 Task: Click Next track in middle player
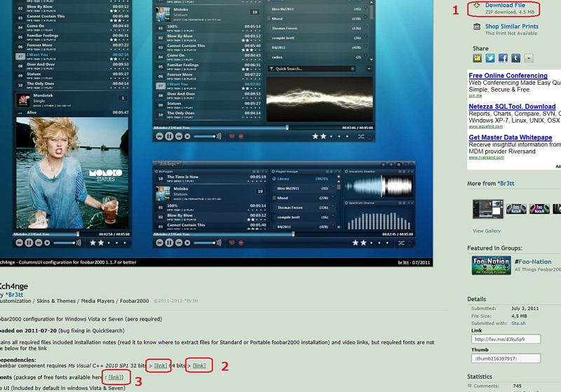tap(179, 136)
